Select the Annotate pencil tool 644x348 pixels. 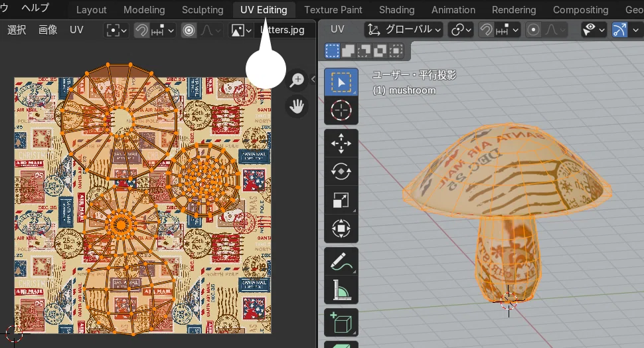pyautogui.click(x=341, y=261)
